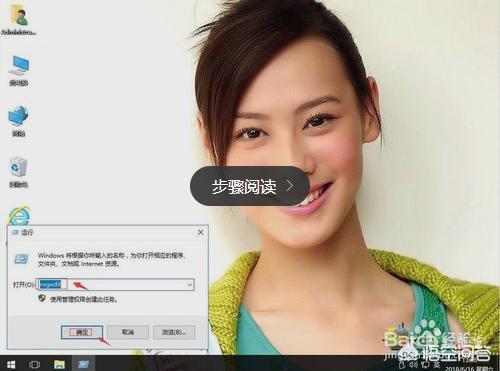Screen dimensions: 500x371
Task: Select the Administrator user folder desktop icon
Action: click(x=18, y=21)
